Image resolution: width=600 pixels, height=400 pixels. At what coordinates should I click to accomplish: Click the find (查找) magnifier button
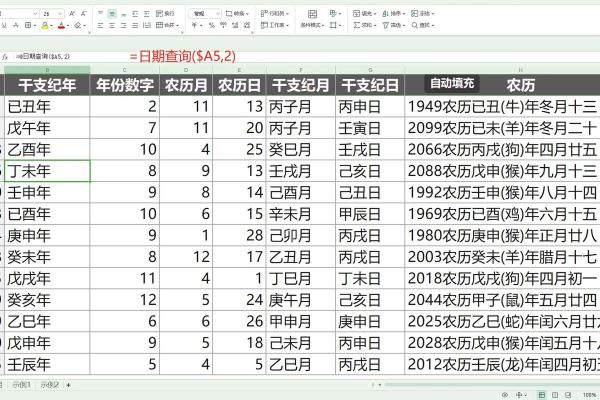[422, 25]
